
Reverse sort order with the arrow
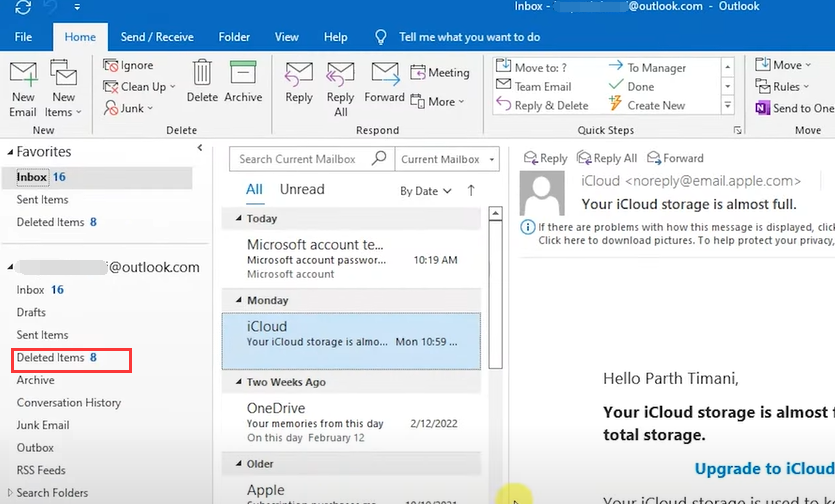click(471, 190)
